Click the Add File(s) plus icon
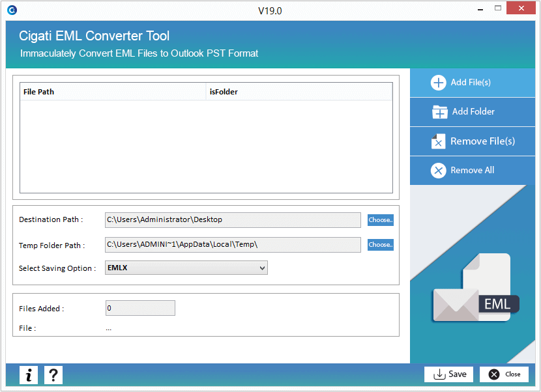 438,83
